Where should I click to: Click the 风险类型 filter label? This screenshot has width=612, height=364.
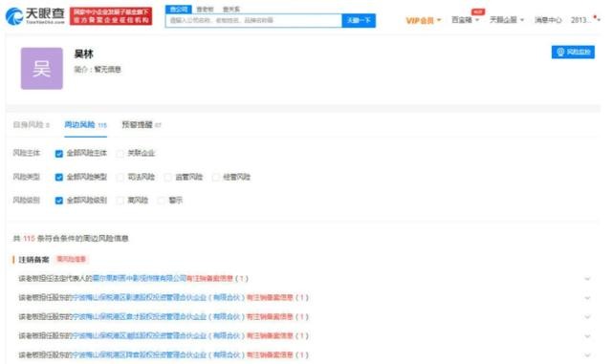pyautogui.click(x=27, y=177)
